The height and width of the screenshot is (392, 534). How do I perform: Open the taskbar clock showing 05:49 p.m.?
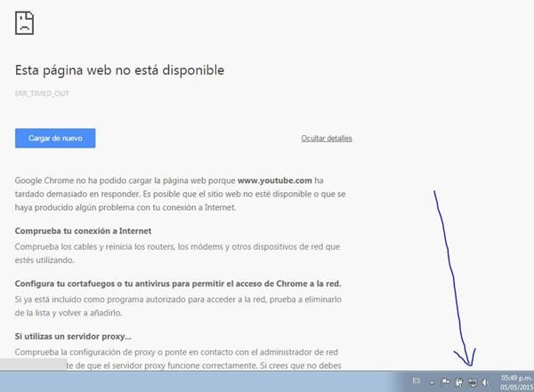pyautogui.click(x=516, y=382)
